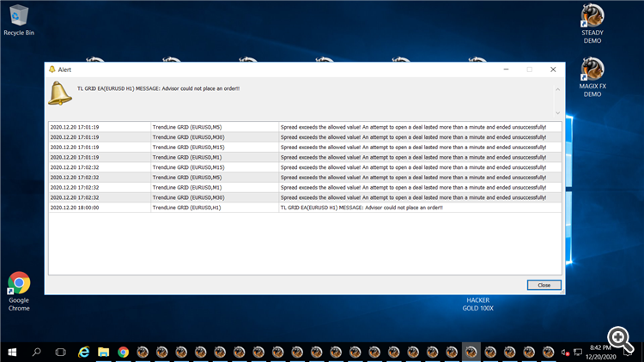Launch the STEADY DEMO desktop shortcut

(x=592, y=23)
